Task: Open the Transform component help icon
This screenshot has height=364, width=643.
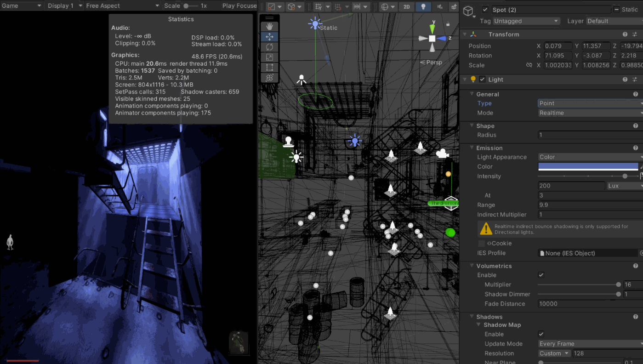Action: (x=625, y=34)
